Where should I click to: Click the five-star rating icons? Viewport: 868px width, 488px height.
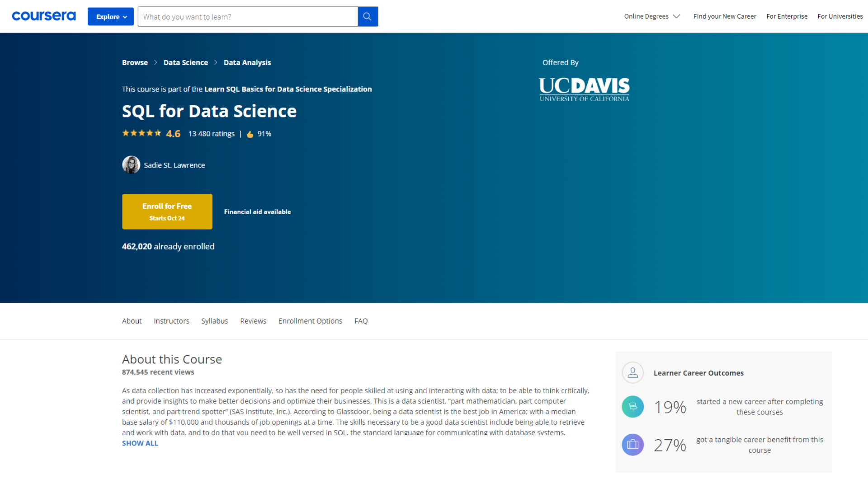coord(142,133)
